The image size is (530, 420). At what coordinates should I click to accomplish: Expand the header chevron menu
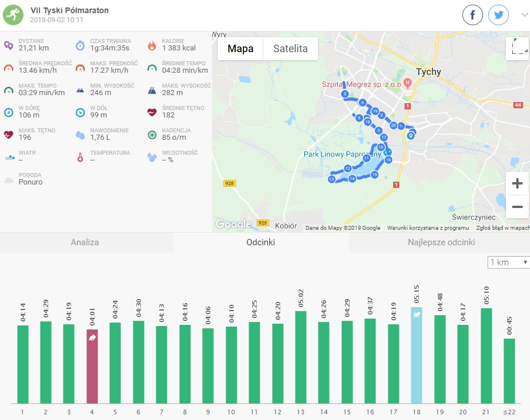click(x=524, y=15)
